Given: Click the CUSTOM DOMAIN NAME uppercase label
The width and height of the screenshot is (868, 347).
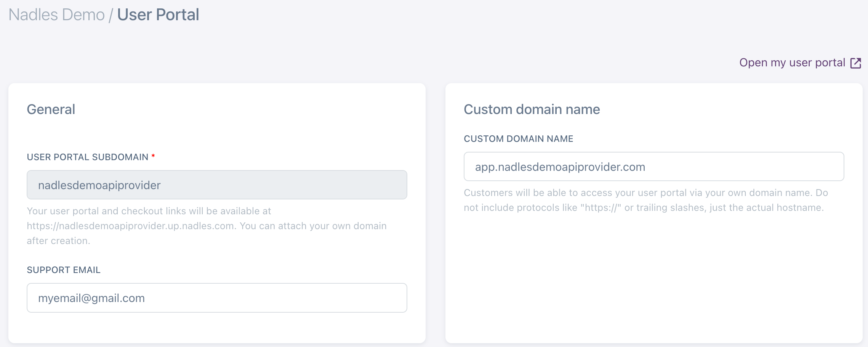Looking at the screenshot, I should [518, 139].
